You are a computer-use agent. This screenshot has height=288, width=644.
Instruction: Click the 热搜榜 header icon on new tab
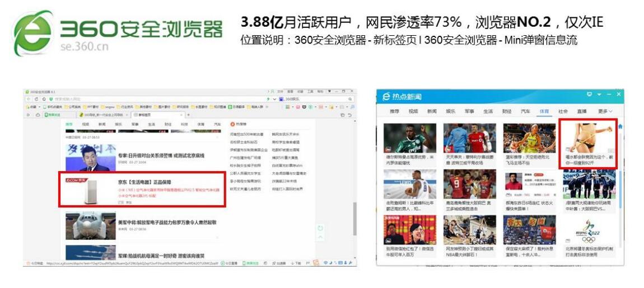point(232,124)
